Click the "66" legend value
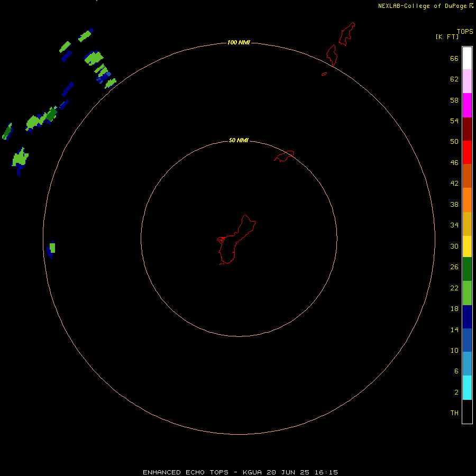Screen dimensions: 476x476 point(454,59)
